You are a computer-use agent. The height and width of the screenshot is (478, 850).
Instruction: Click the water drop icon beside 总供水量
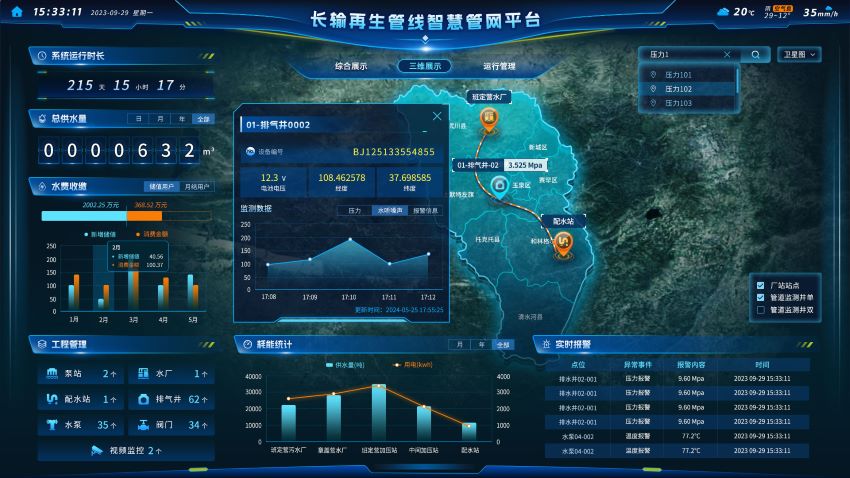pos(42,118)
